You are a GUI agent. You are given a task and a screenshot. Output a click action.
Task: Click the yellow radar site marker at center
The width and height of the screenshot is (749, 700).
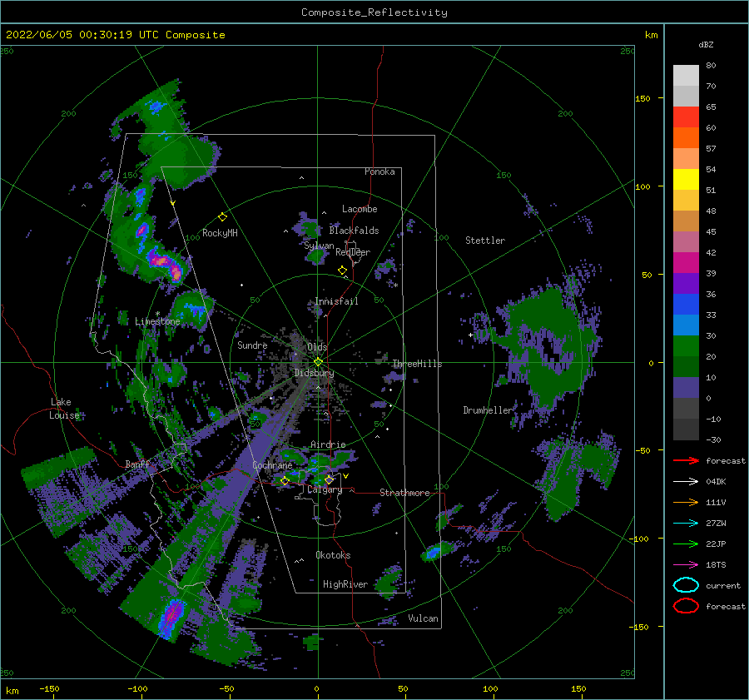(x=318, y=362)
